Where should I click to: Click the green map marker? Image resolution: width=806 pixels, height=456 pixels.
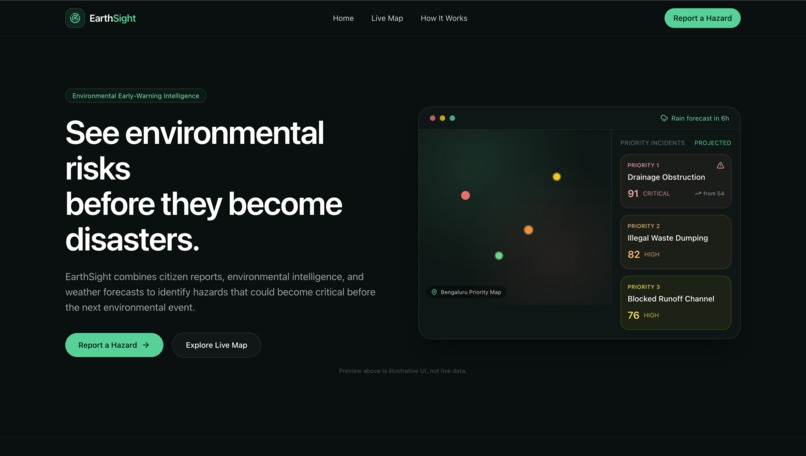498,256
